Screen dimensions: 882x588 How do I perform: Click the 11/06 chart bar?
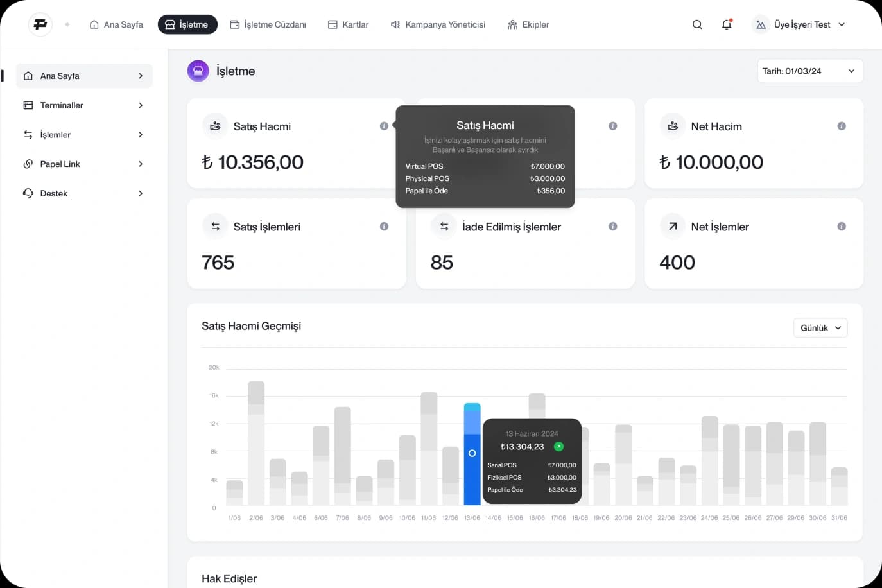click(429, 449)
